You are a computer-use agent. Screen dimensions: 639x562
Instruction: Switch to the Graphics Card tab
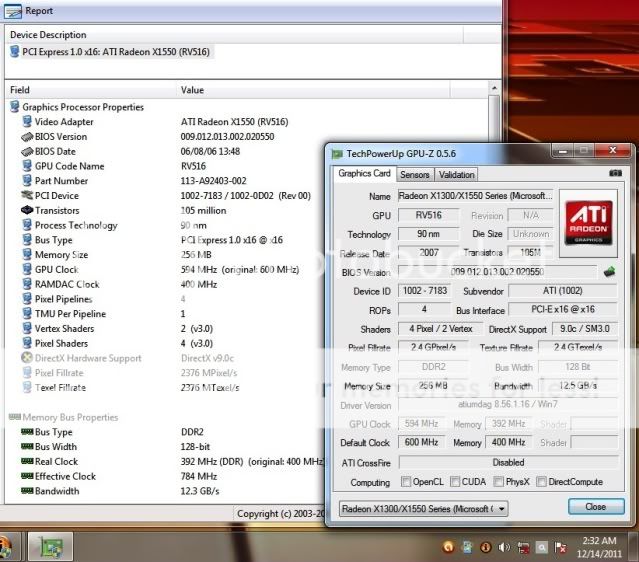click(364, 174)
